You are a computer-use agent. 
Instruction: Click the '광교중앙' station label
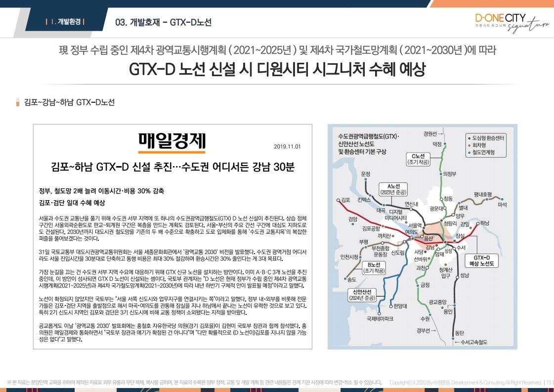(x=437, y=302)
